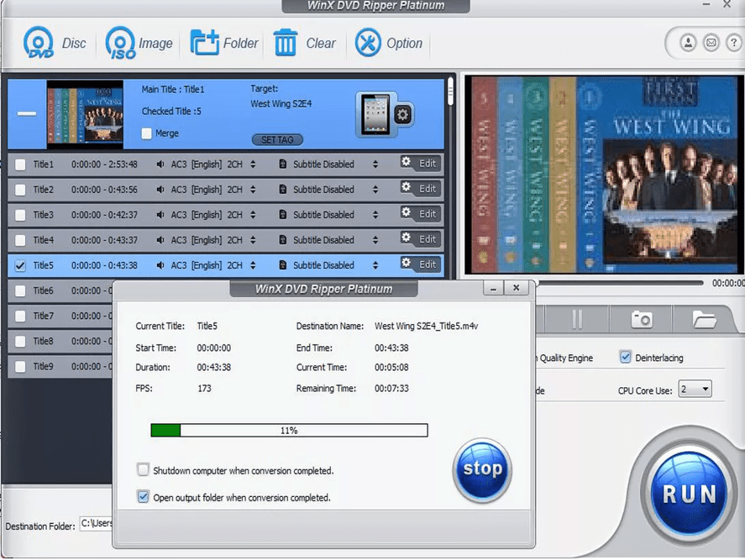Open the Option settings icon
Viewport: 745px width, 560px height.
click(368, 43)
